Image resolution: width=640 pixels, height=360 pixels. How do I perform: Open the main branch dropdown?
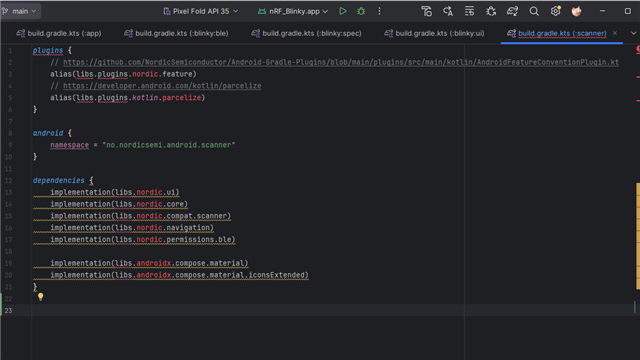point(20,11)
